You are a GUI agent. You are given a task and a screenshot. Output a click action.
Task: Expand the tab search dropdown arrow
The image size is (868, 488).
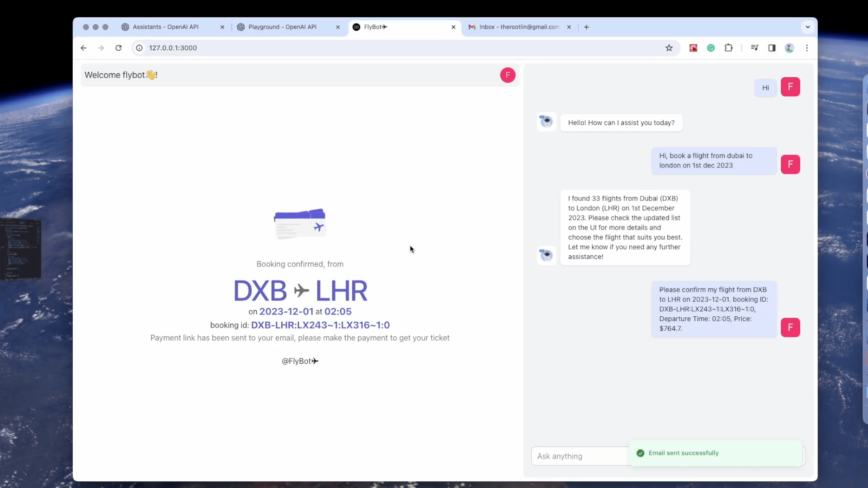(x=807, y=27)
